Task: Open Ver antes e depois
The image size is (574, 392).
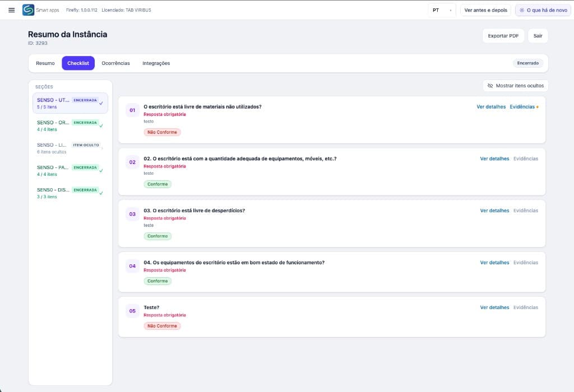Action: (486, 10)
